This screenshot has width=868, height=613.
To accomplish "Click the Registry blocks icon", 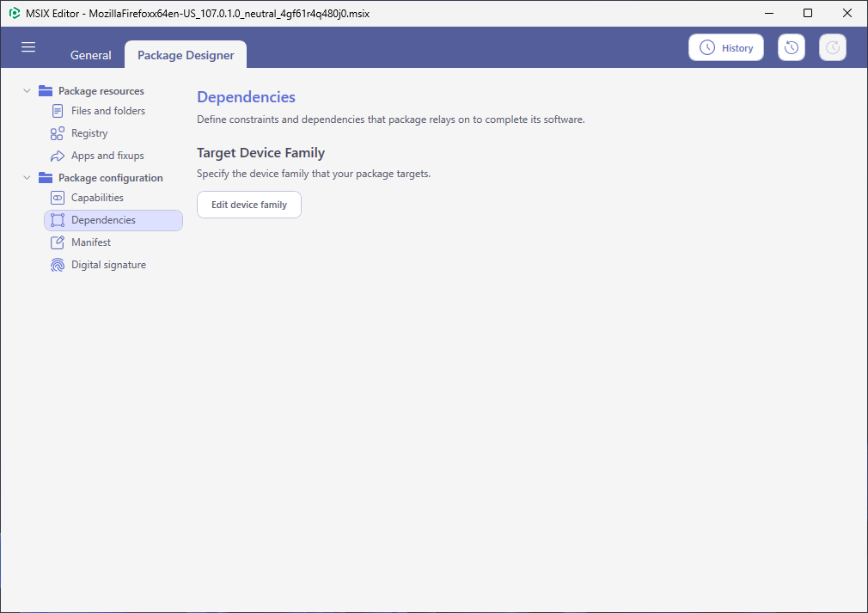I will 57,133.
